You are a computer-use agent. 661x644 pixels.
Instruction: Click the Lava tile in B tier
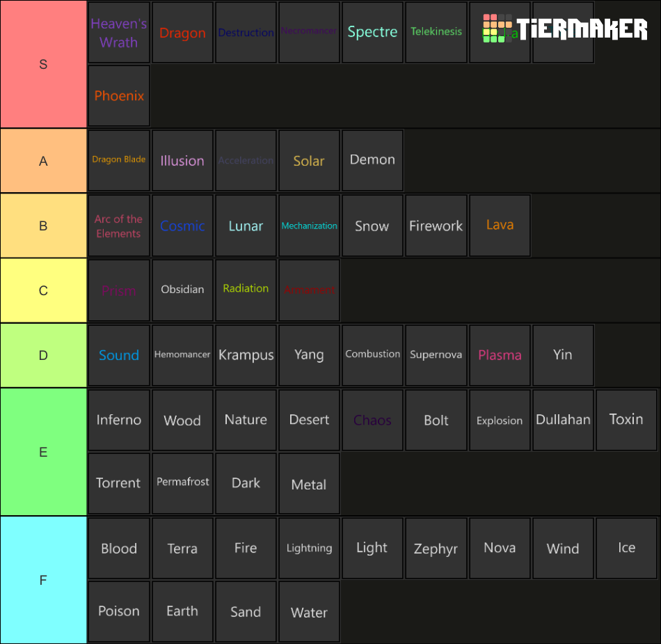tap(500, 225)
